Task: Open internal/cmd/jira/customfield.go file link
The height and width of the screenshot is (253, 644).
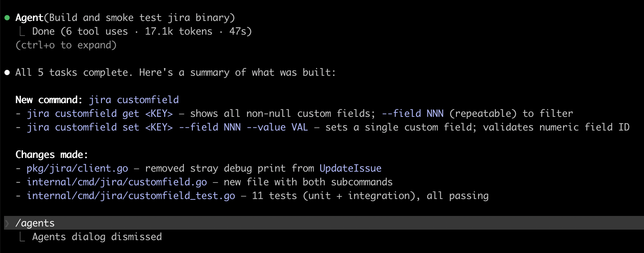Action: coord(117,182)
